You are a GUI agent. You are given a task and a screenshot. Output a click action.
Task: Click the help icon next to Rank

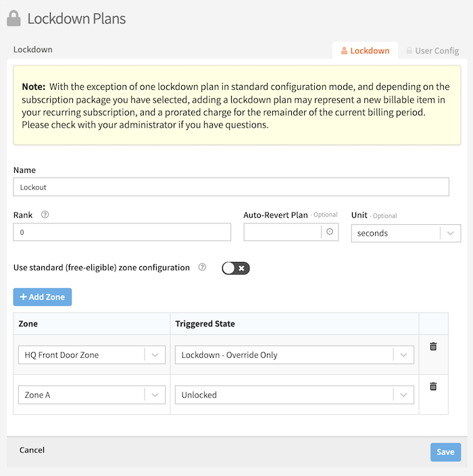point(45,215)
